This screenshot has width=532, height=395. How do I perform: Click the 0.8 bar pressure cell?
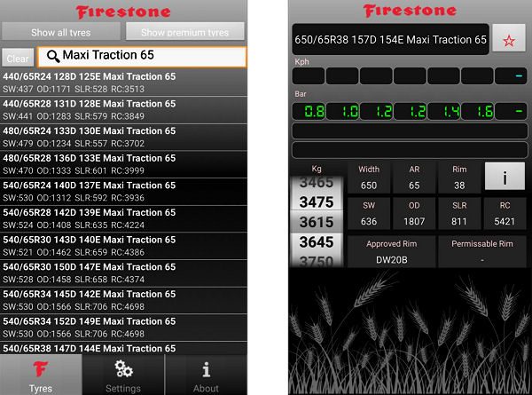[x=309, y=111]
